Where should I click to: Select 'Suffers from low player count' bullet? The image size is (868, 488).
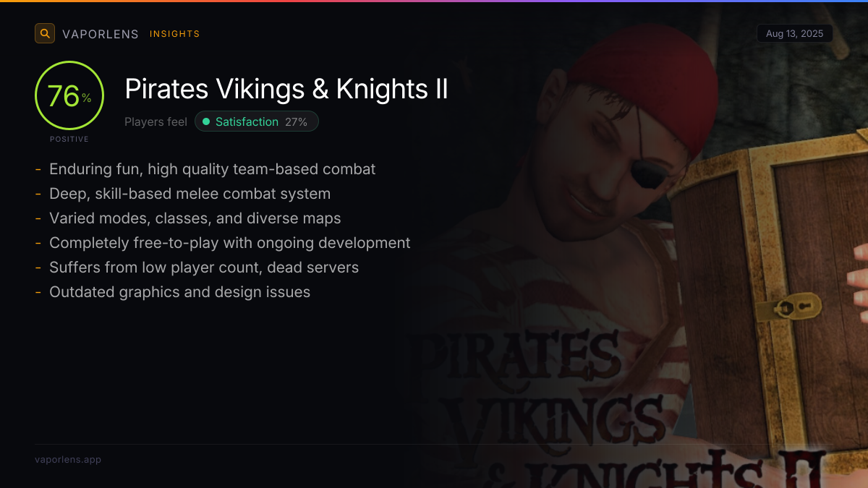tap(203, 267)
